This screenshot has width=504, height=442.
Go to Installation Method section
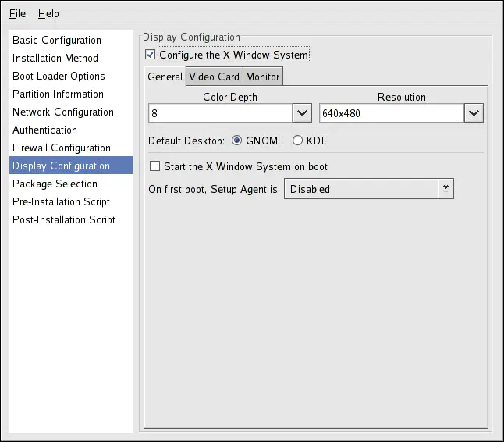(x=55, y=58)
